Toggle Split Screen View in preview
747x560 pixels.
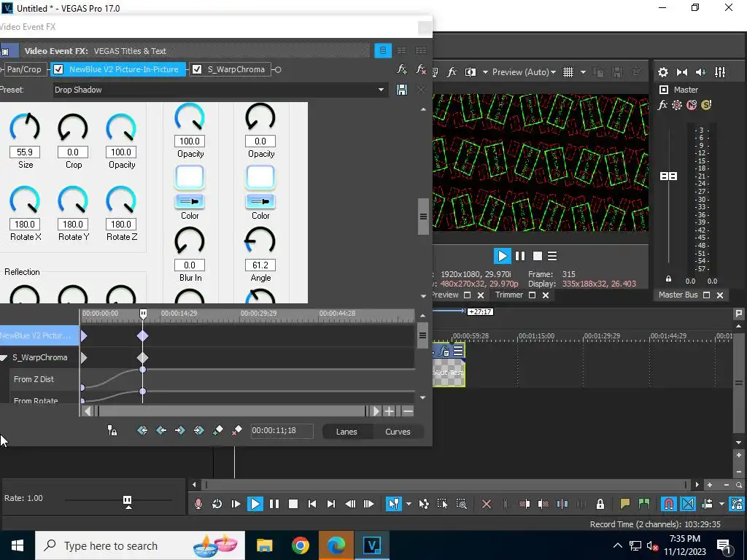[471, 72]
